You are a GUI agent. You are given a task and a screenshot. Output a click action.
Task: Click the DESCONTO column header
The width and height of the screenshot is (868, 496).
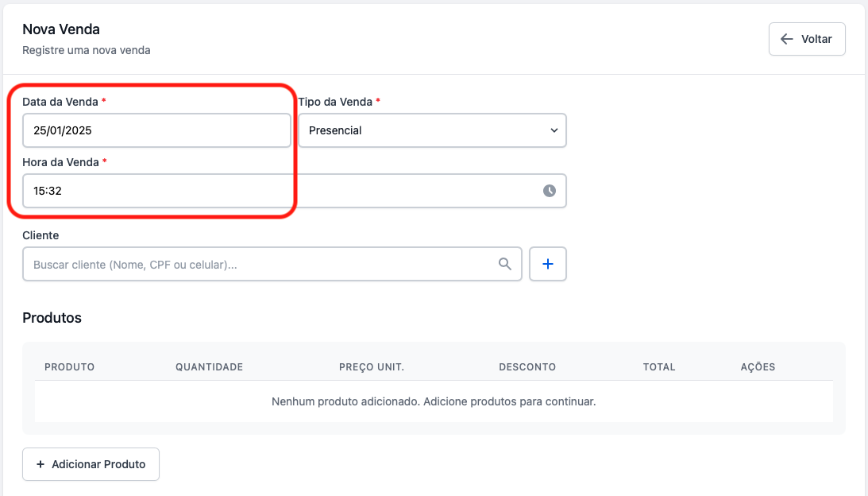527,367
